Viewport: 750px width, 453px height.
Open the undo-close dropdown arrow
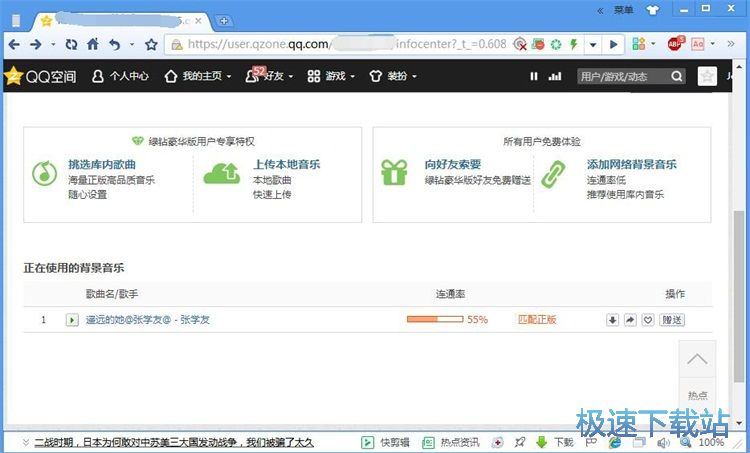tap(132, 44)
